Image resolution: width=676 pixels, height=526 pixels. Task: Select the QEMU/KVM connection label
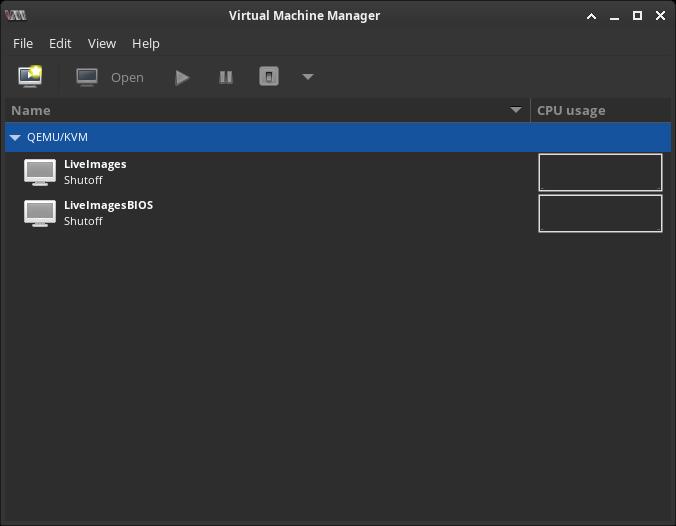point(57,137)
